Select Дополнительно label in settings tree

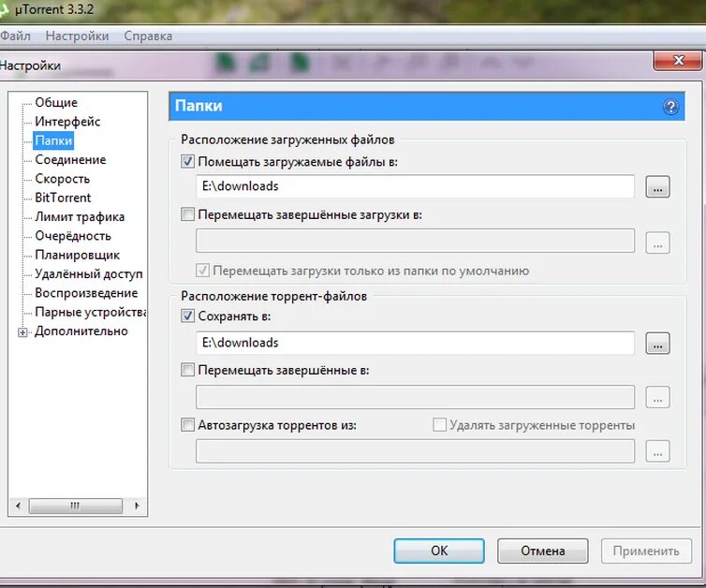coord(81,331)
